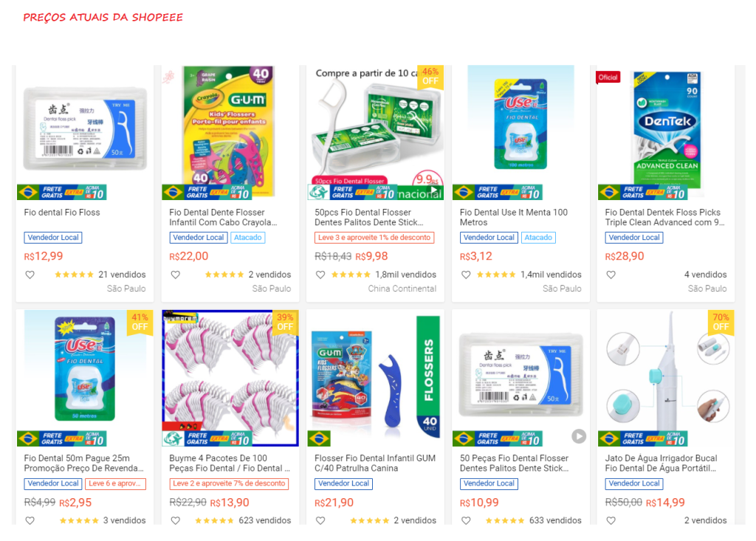Screen dimensions: 756x541
Task: Click heart on Buyme 4 Pacotes listing
Action: [176, 521]
